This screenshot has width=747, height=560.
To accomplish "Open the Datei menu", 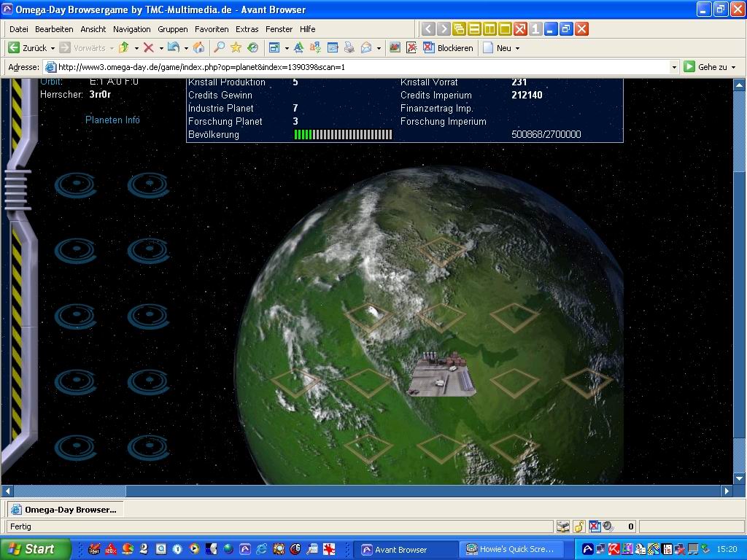I will (x=18, y=29).
